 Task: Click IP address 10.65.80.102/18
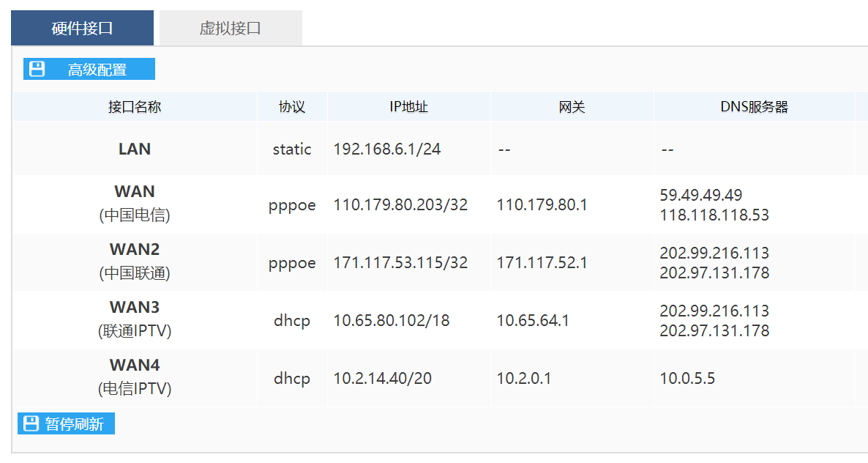click(392, 321)
